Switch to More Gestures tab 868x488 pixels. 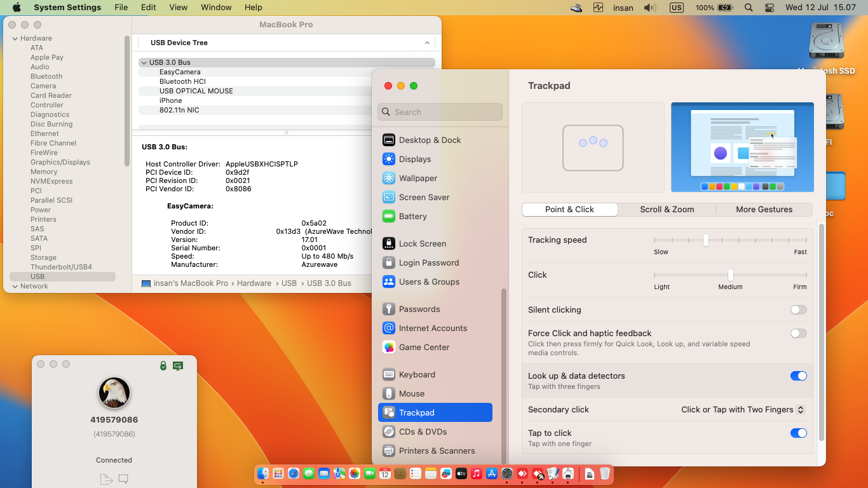click(764, 210)
